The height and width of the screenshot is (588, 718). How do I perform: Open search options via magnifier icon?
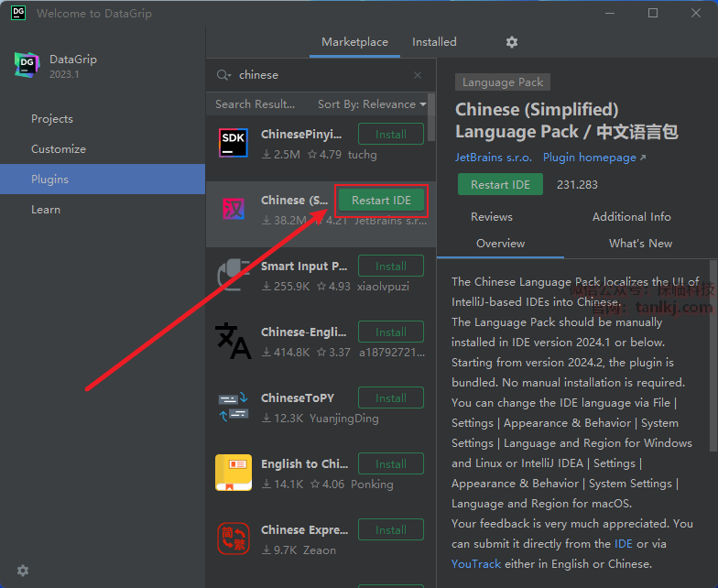[x=223, y=75]
